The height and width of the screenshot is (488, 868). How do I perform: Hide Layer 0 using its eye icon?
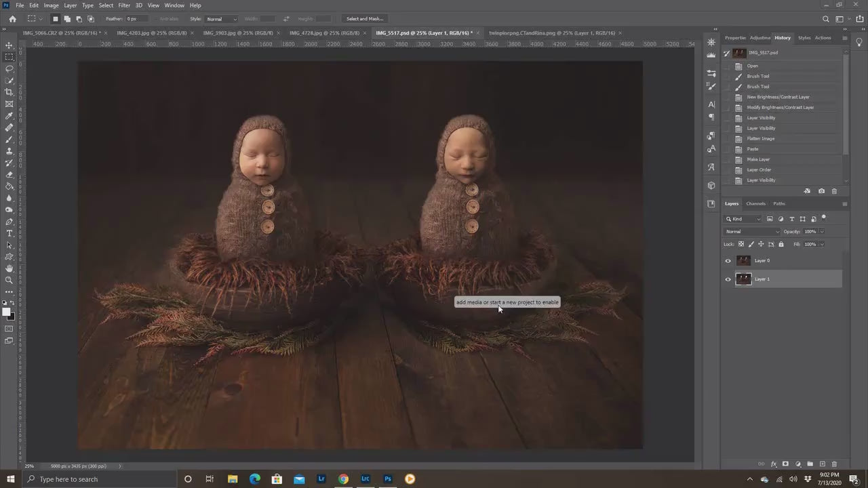pyautogui.click(x=728, y=261)
